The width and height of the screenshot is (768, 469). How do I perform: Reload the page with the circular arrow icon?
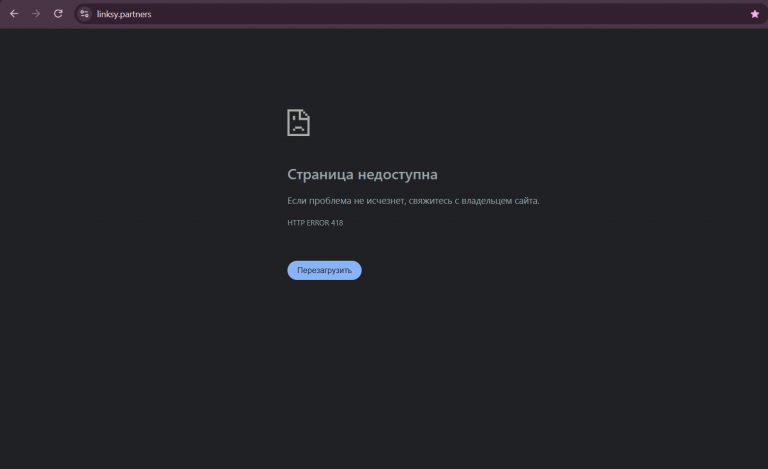58,14
